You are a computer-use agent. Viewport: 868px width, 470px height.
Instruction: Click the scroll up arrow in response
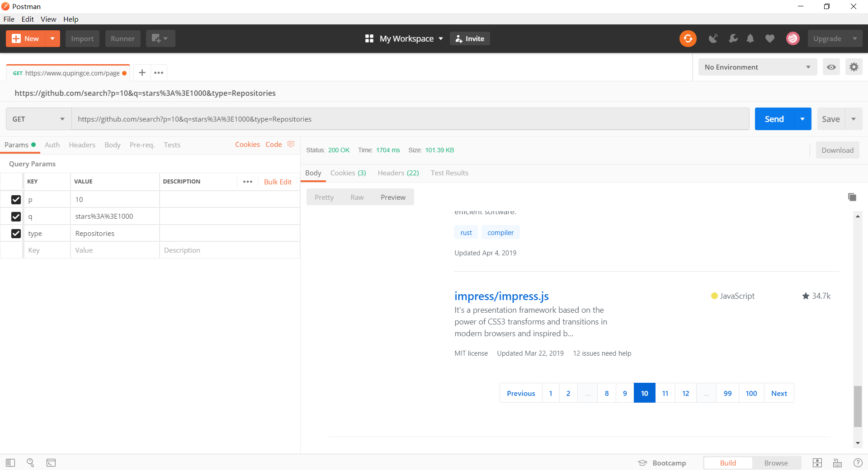click(858, 216)
